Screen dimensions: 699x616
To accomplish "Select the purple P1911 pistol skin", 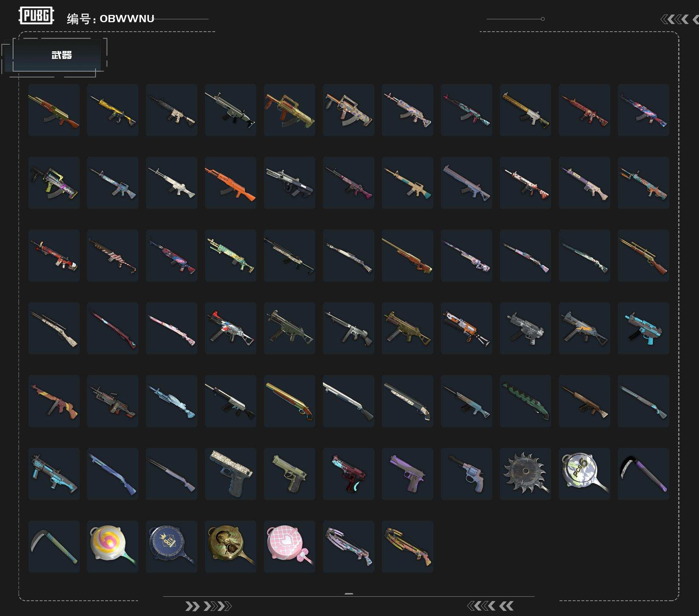I will click(x=407, y=474).
